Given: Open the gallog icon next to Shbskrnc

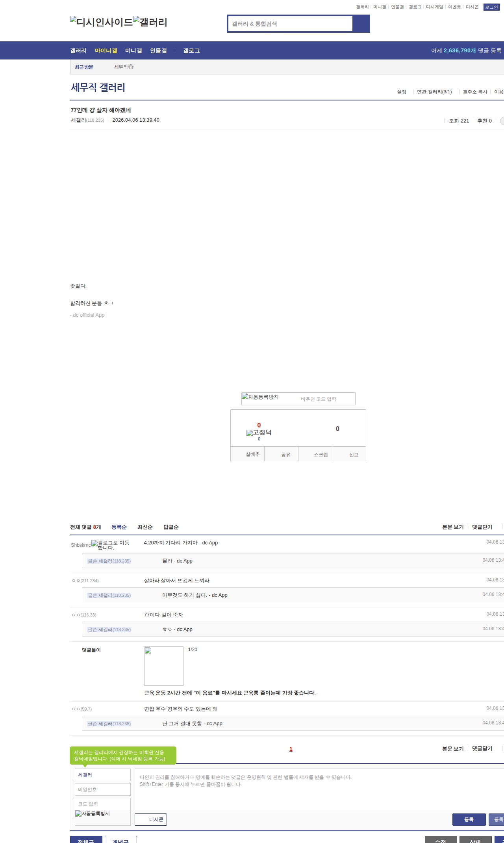Looking at the screenshot, I should 111,545.
